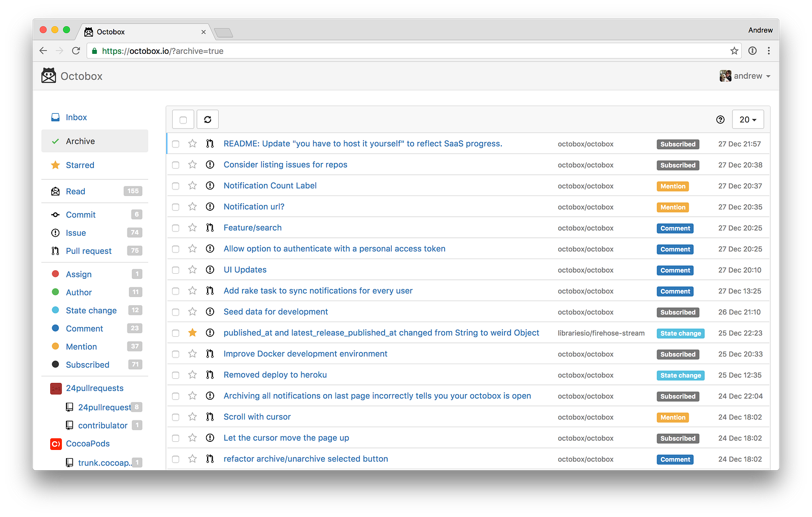Expand the andrew user menu caret
This screenshot has height=517, width=812.
tap(768, 76)
